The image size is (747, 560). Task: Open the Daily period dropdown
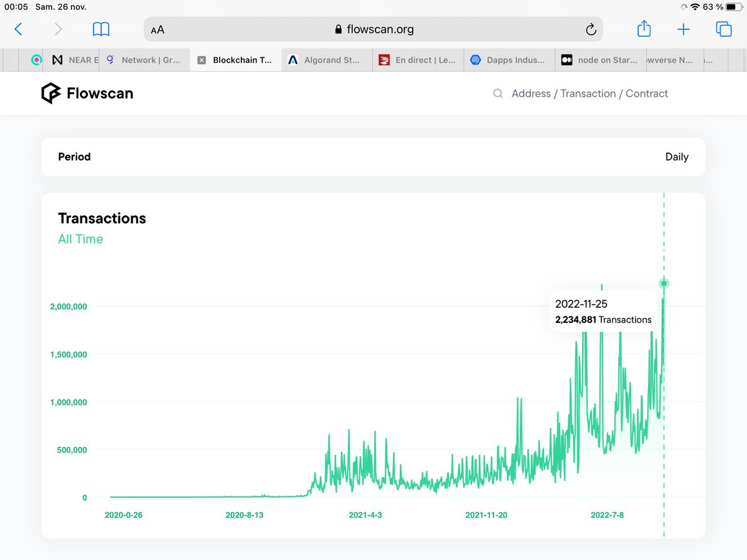677,157
